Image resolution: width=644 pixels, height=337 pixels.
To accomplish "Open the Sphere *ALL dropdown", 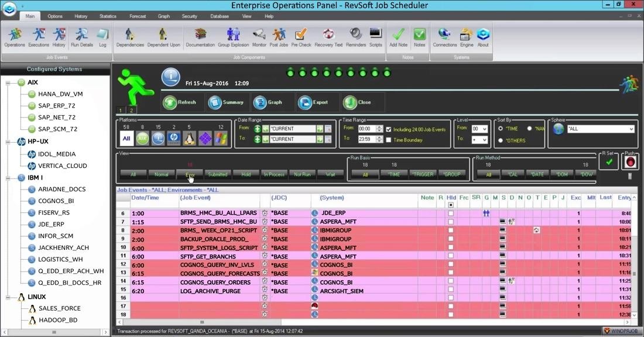I will 631,129.
